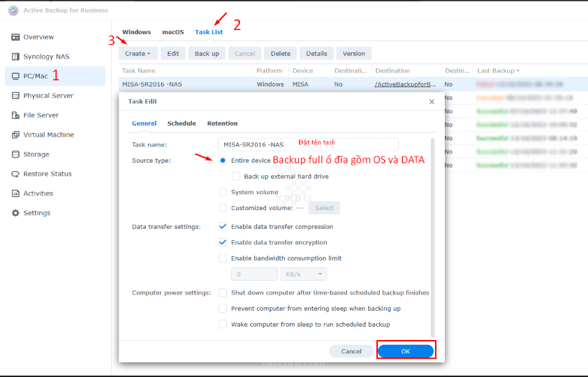The width and height of the screenshot is (588, 377).
Task: Expand the Create dropdown button
Action: [x=138, y=54]
